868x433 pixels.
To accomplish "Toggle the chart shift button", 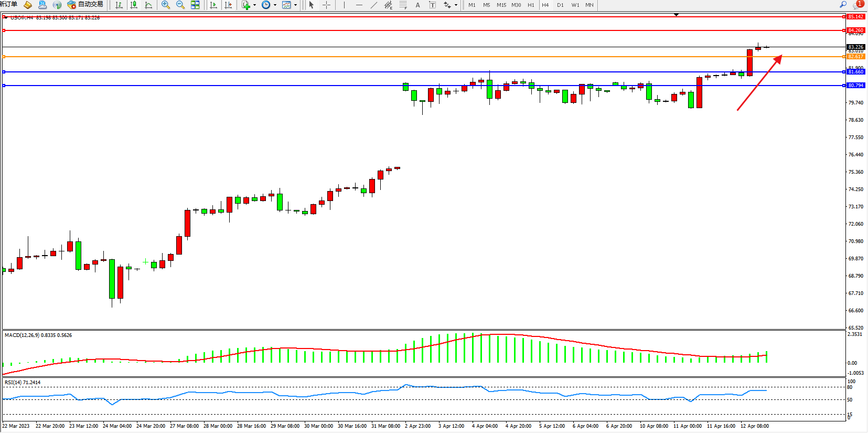I will pyautogui.click(x=228, y=5).
